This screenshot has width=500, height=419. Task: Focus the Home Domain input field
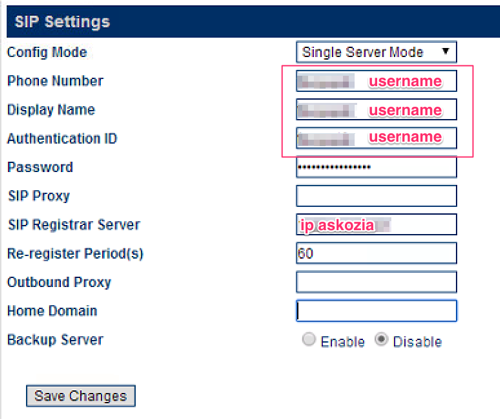pos(376,311)
